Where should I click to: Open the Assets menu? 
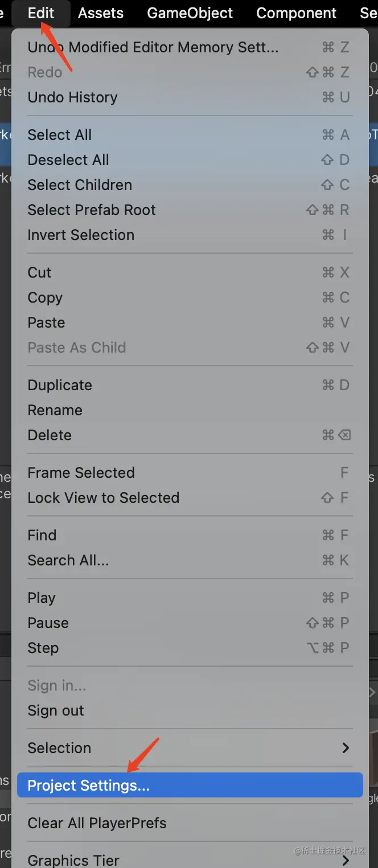pos(101,13)
